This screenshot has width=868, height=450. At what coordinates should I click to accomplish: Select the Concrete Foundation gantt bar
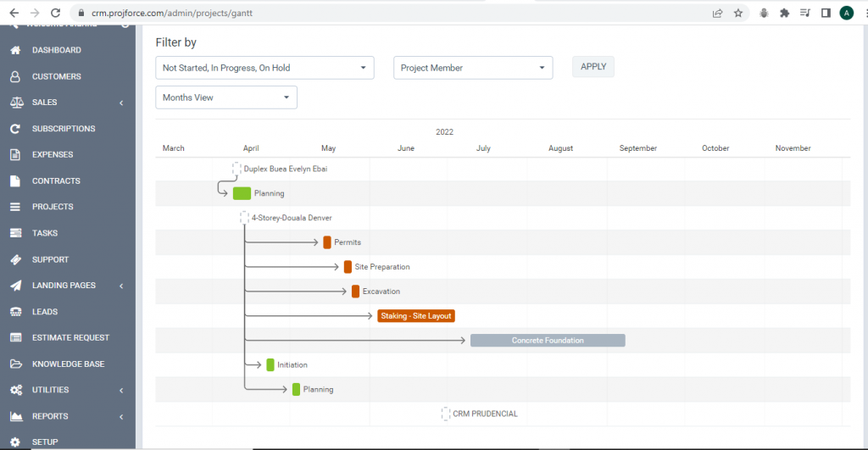548,340
